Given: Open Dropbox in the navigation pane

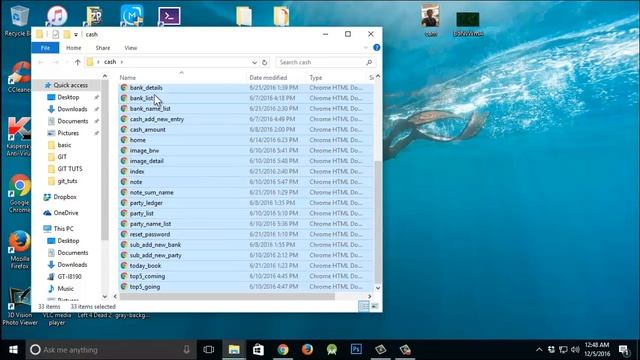Looking at the screenshot, I should tap(65, 197).
